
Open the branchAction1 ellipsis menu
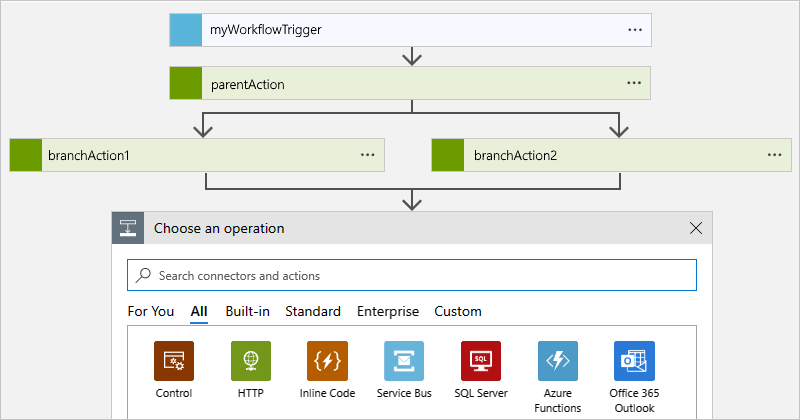click(x=367, y=156)
